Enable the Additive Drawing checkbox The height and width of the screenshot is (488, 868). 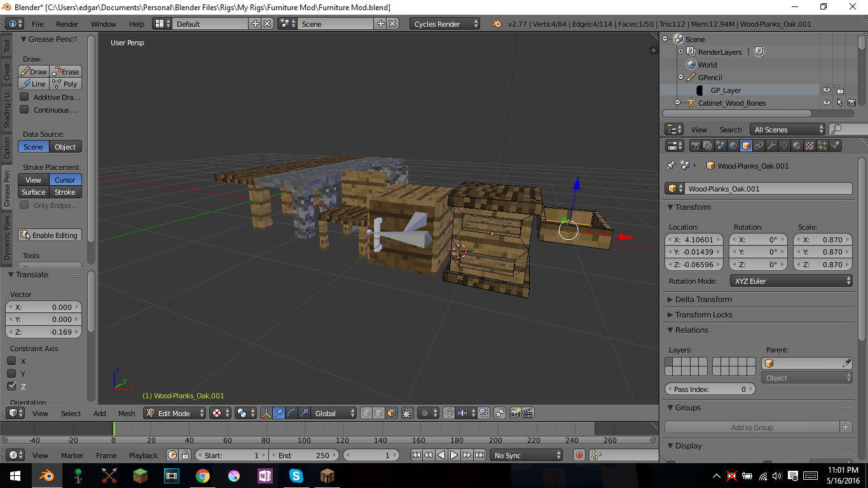point(24,97)
